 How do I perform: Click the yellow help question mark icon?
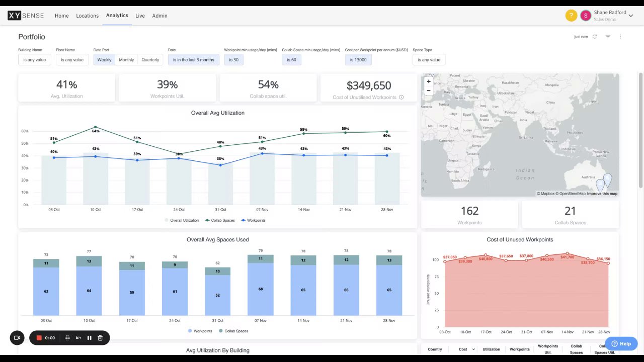tap(571, 16)
